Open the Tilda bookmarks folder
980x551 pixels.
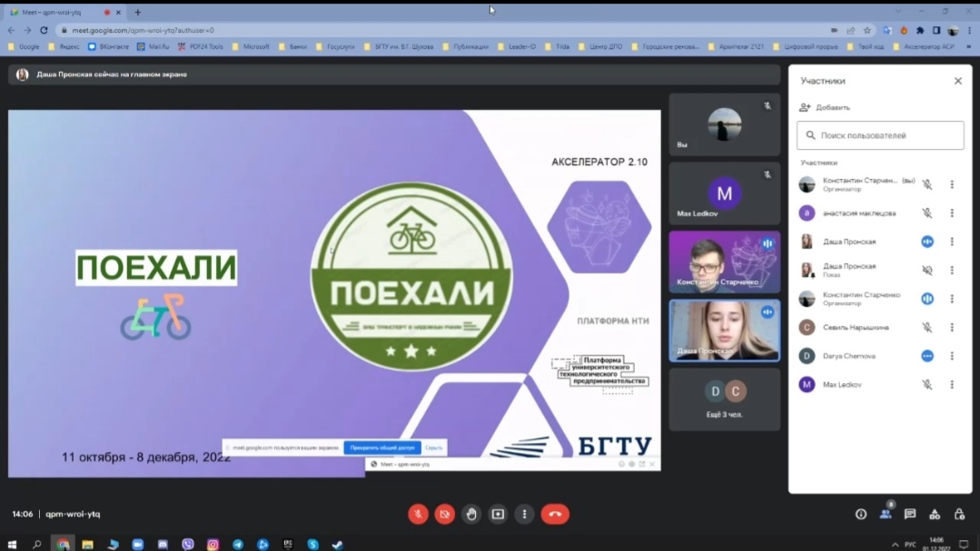558,46
